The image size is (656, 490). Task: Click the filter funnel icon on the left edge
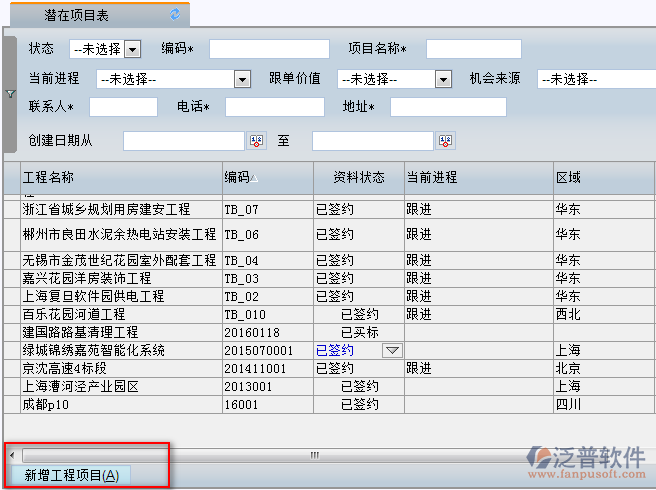pos(11,94)
